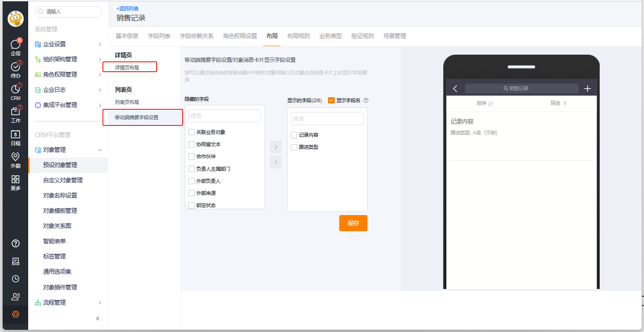Screen dimensions: 644x332
Task: Check the 记录内容 checkbox in displayed fields
Action: [x=294, y=135]
